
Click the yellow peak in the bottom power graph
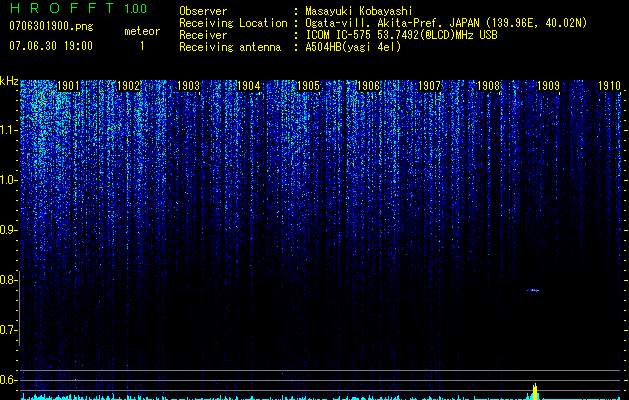click(x=535, y=392)
